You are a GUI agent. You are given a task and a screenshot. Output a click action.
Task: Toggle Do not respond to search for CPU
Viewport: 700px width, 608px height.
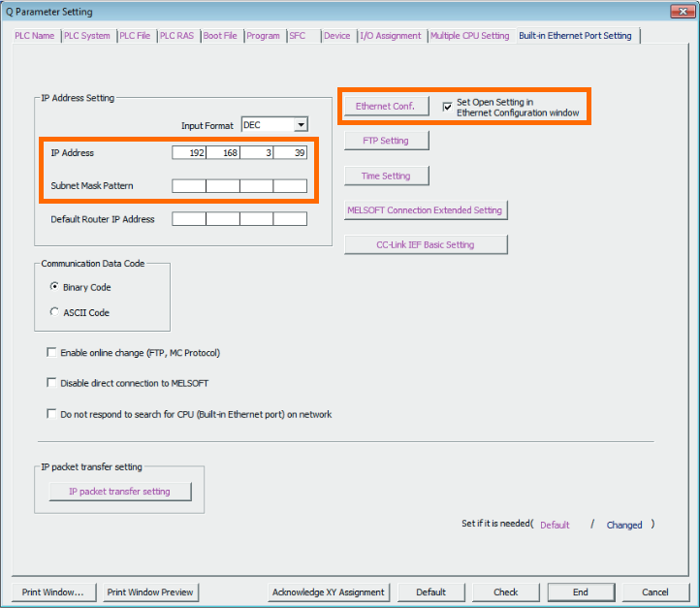[x=51, y=414]
